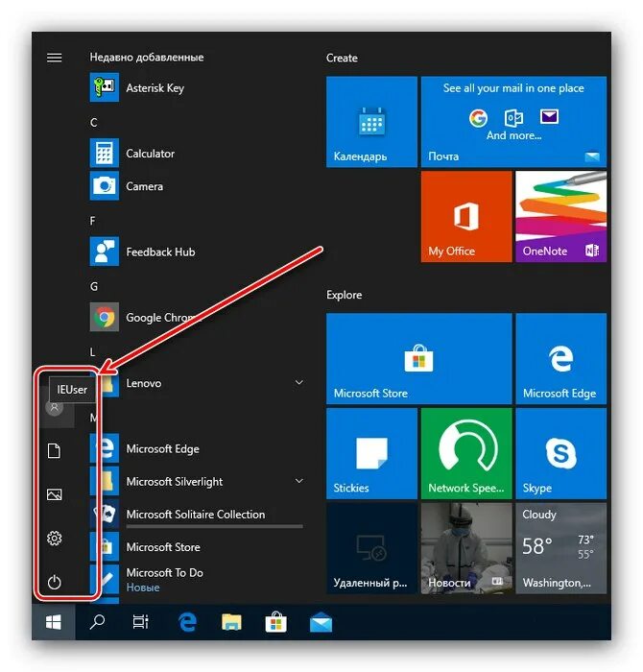Viewport: 643px width, 672px height.
Task: Jump via letter F header
Action: coord(92,221)
